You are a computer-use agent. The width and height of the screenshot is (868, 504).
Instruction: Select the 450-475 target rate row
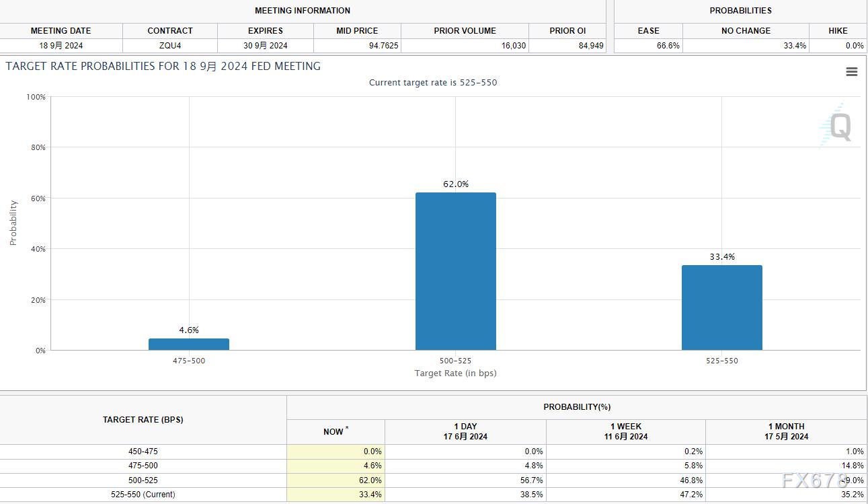[x=143, y=452]
